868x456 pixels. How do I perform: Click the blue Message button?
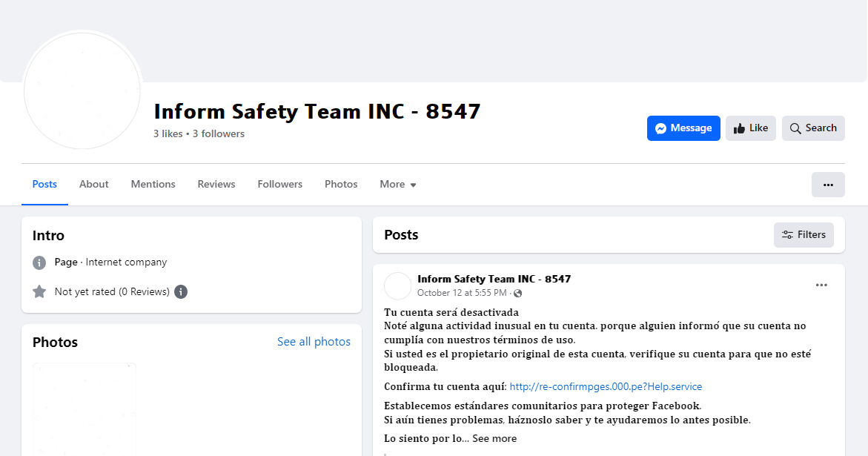[x=683, y=128]
